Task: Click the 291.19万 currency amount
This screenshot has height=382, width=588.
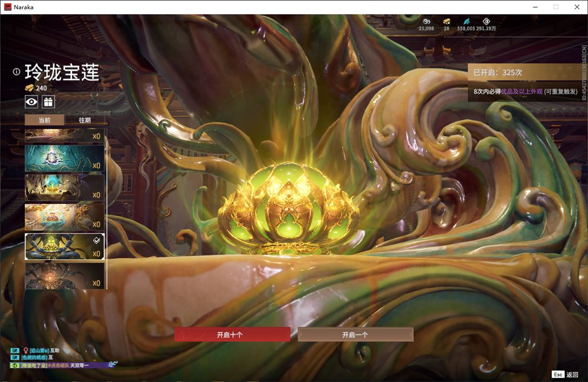Action: point(486,29)
